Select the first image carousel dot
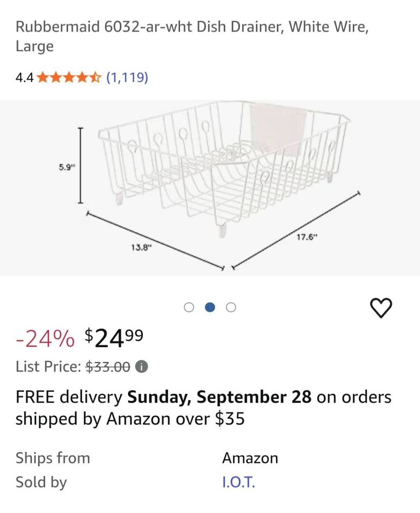This screenshot has width=420, height=513. point(189,307)
